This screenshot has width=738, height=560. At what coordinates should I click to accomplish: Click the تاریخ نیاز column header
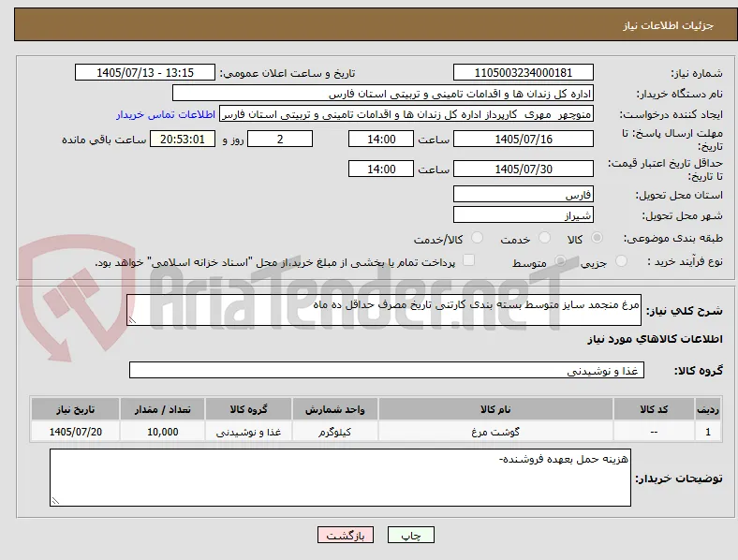click(x=75, y=409)
